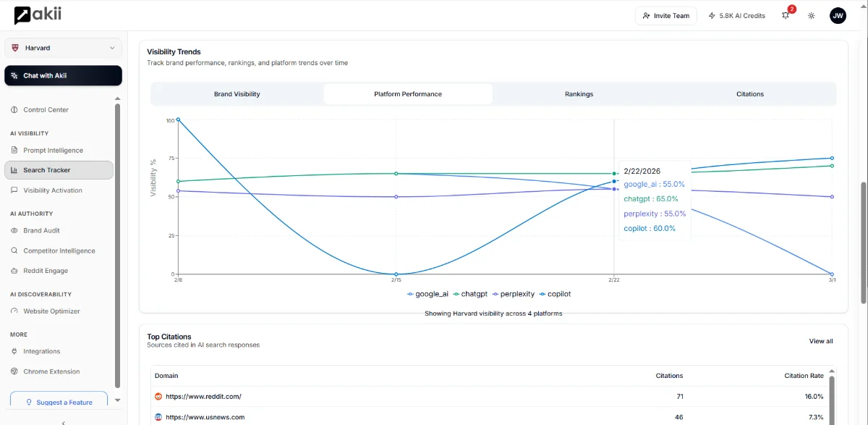Toggle chatgpt series in legend
The height and width of the screenshot is (425, 868).
[x=470, y=294]
